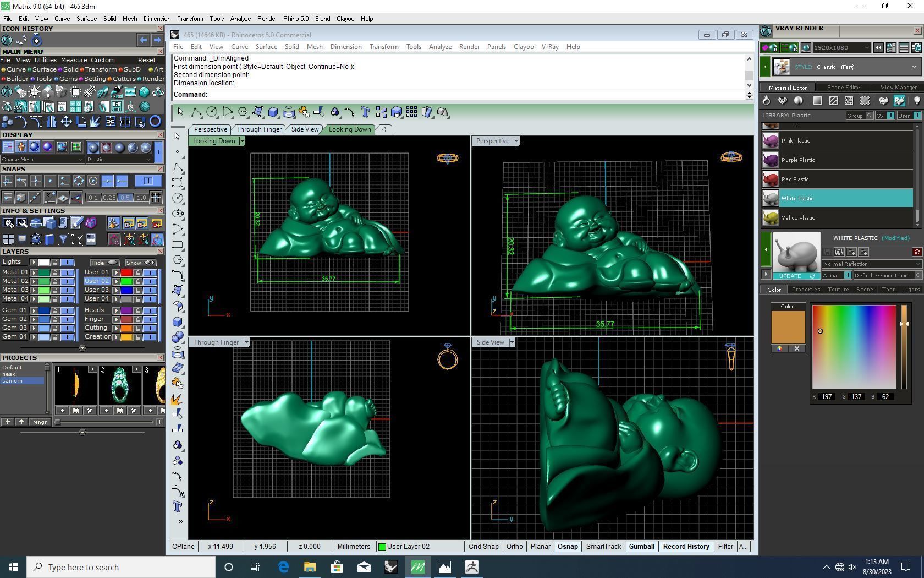924x578 pixels.
Task: Select the Text tool in Rhino's top toolbar
Action: (365, 112)
